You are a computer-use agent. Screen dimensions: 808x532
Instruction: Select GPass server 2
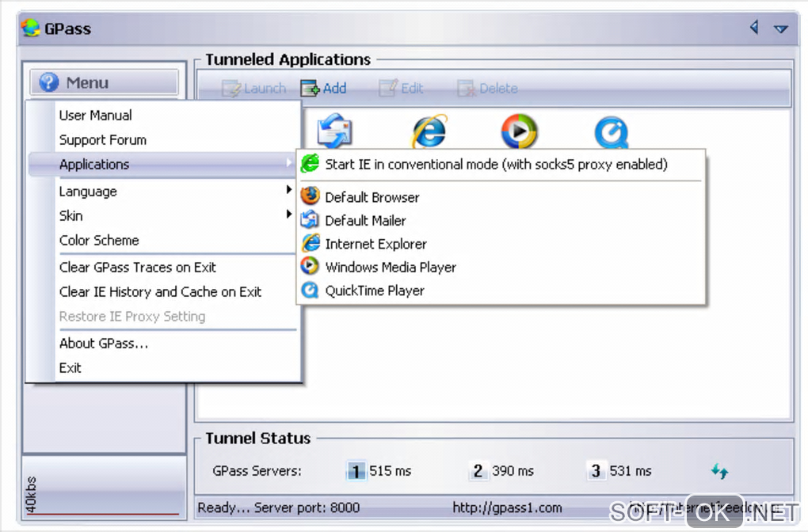(x=478, y=471)
